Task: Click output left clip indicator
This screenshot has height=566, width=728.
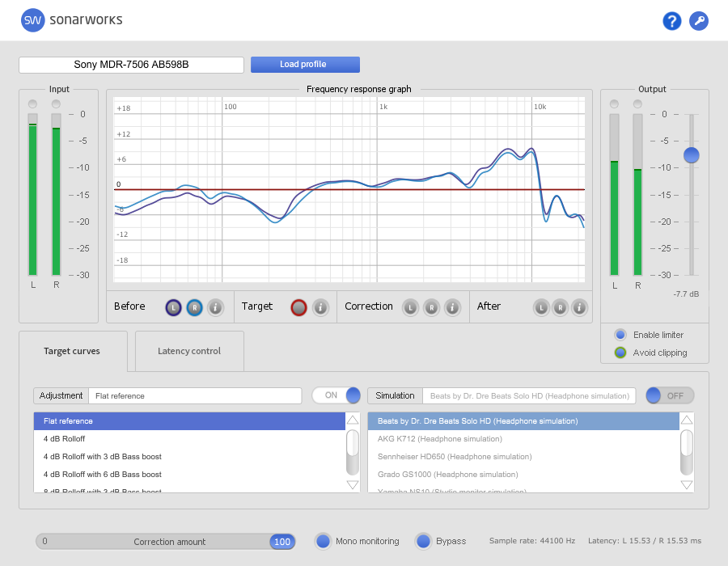Action: click(x=614, y=103)
